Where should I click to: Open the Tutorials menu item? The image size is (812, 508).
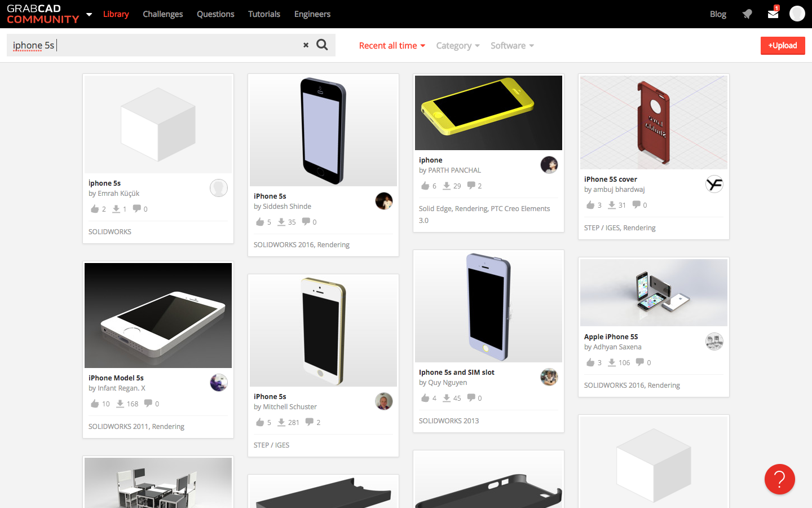pos(264,14)
